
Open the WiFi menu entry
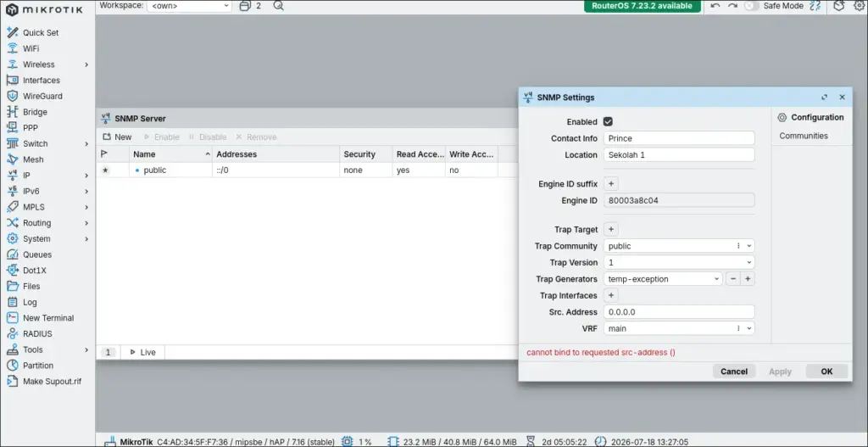pyautogui.click(x=31, y=48)
